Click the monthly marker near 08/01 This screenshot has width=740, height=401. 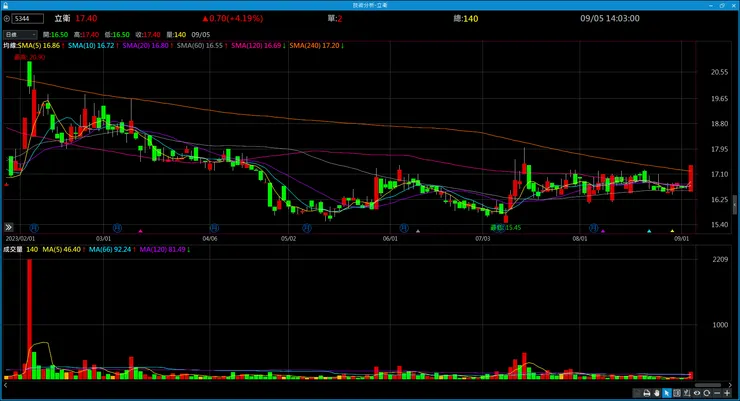pos(594,228)
